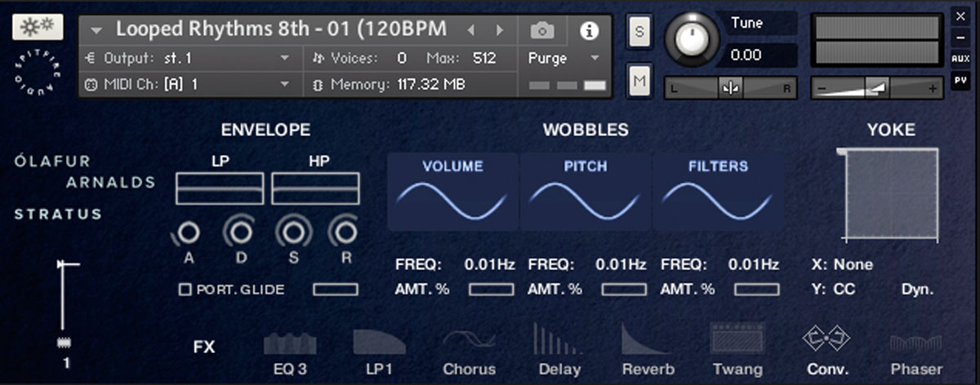This screenshot has width=980, height=385.
Task: Toggle the LP1 filter effect icon
Action: (379, 341)
